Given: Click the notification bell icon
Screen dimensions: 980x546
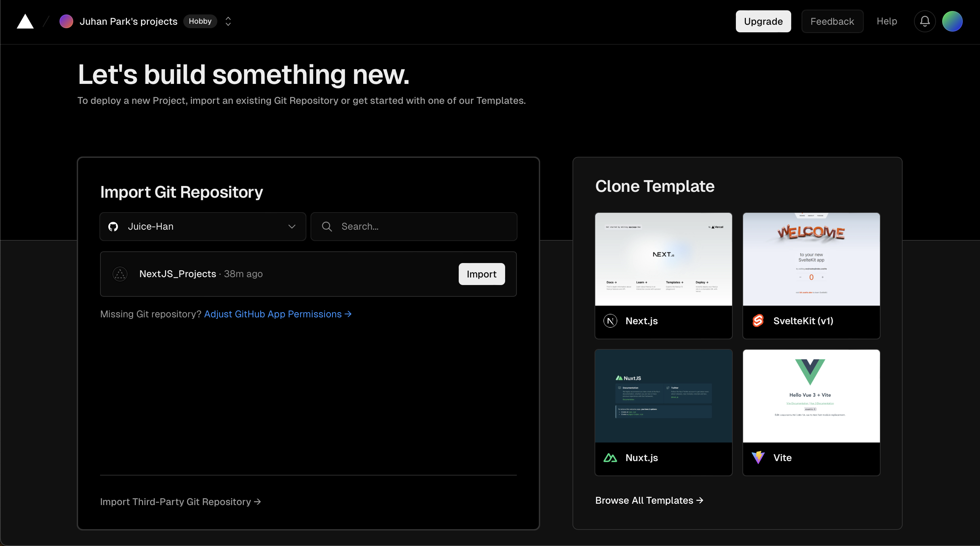Looking at the screenshot, I should [925, 21].
